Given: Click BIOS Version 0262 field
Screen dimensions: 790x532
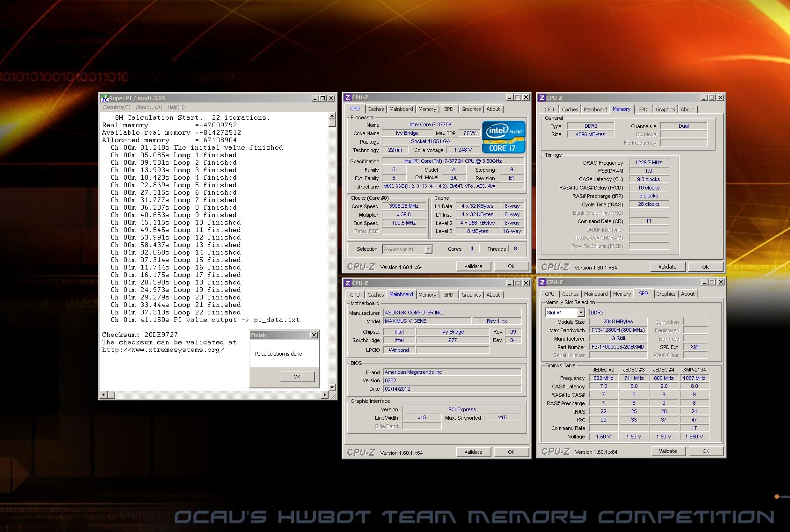Looking at the screenshot, I should pyautogui.click(x=452, y=380).
